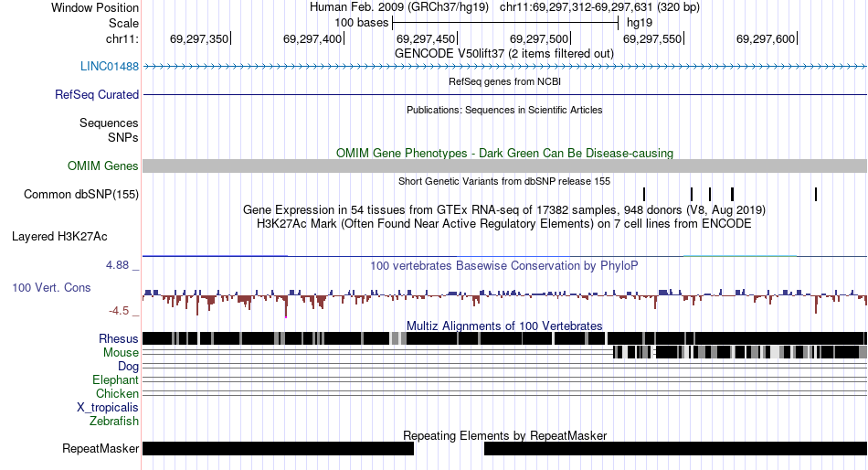Click the Human Feb. 2009 GRCh37/hg19 text
Viewport: 868px width, 470px height.
399,7
